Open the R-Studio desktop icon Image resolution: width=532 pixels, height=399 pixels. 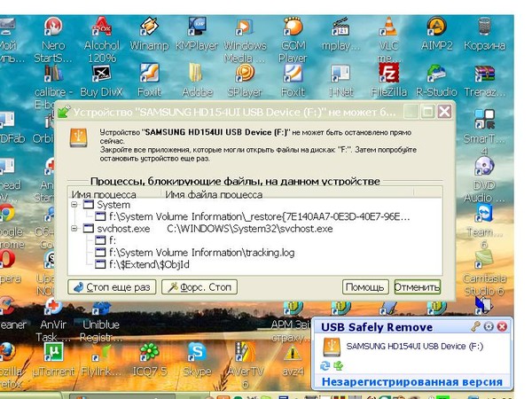point(436,82)
